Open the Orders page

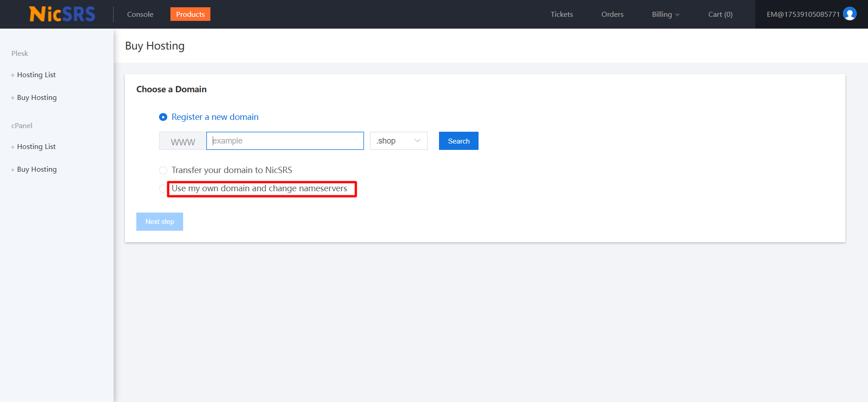(612, 15)
